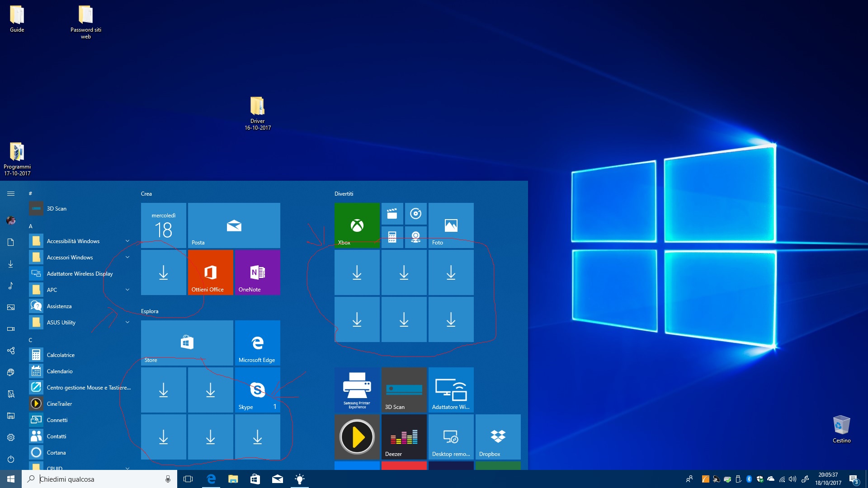Open Settings gear in Start rail
Viewport: 868px width, 488px height.
(11, 437)
